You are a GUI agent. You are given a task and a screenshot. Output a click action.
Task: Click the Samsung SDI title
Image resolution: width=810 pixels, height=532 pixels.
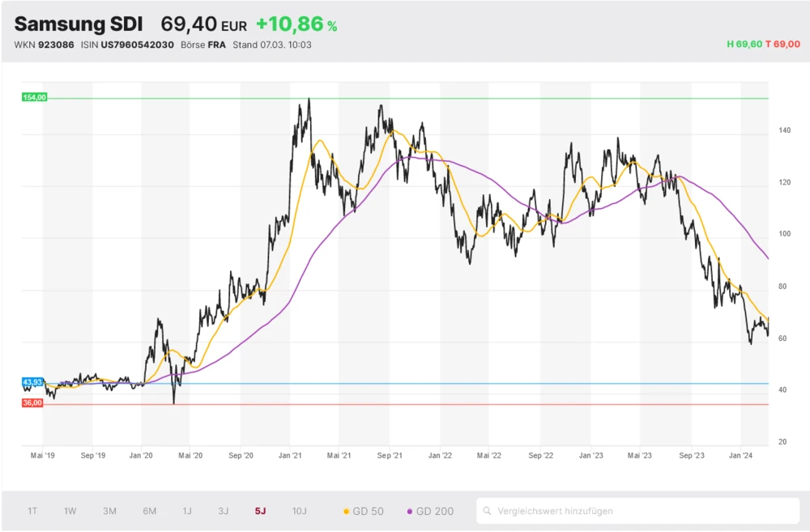coord(79,24)
